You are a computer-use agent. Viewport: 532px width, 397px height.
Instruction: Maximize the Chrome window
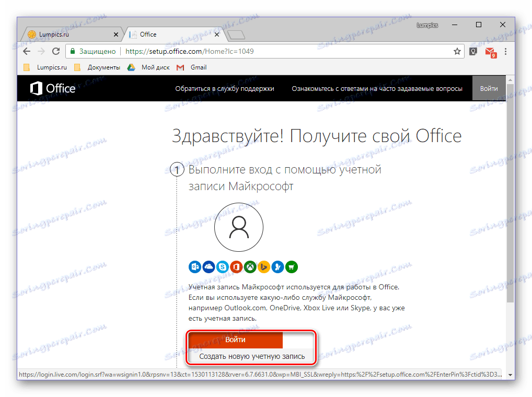[478, 25]
